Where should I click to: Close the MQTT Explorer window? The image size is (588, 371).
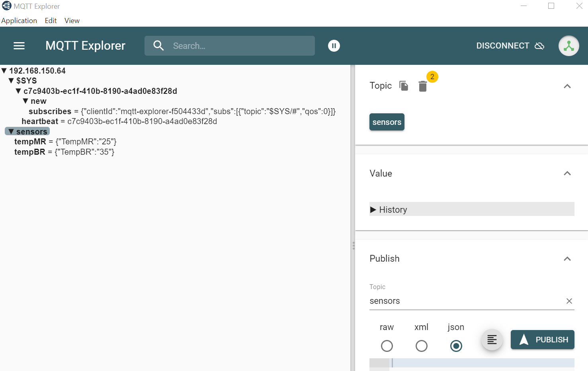coord(579,6)
